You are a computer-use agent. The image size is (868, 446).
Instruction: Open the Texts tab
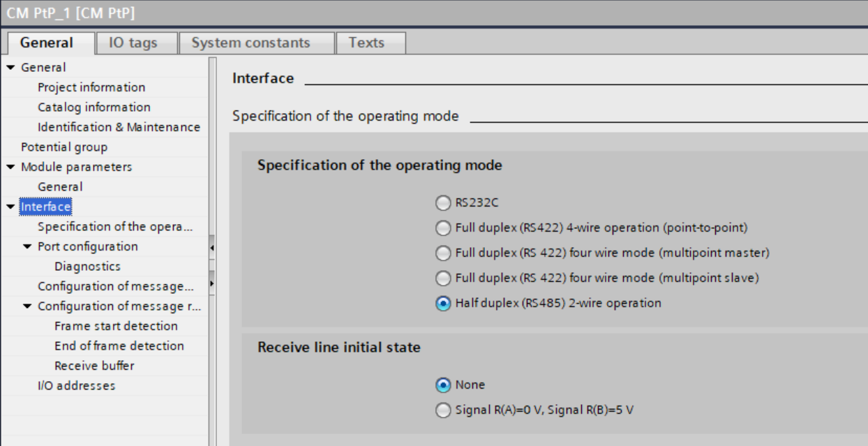[x=366, y=43]
